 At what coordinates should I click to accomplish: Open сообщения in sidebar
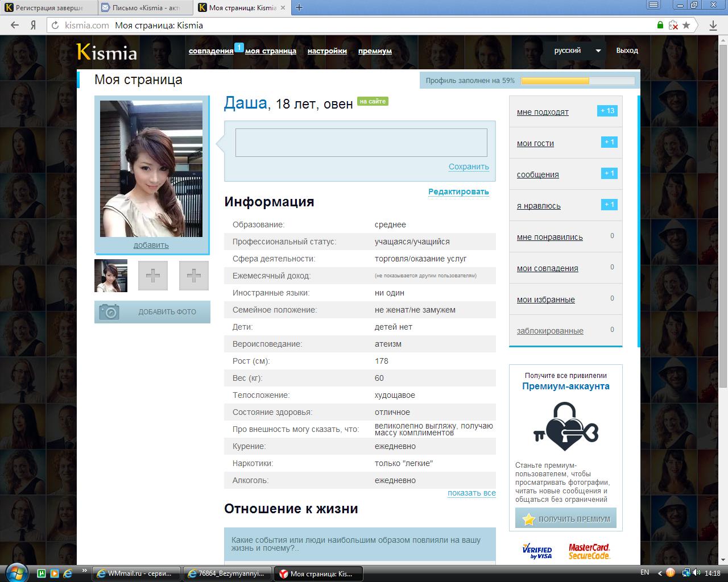(538, 174)
